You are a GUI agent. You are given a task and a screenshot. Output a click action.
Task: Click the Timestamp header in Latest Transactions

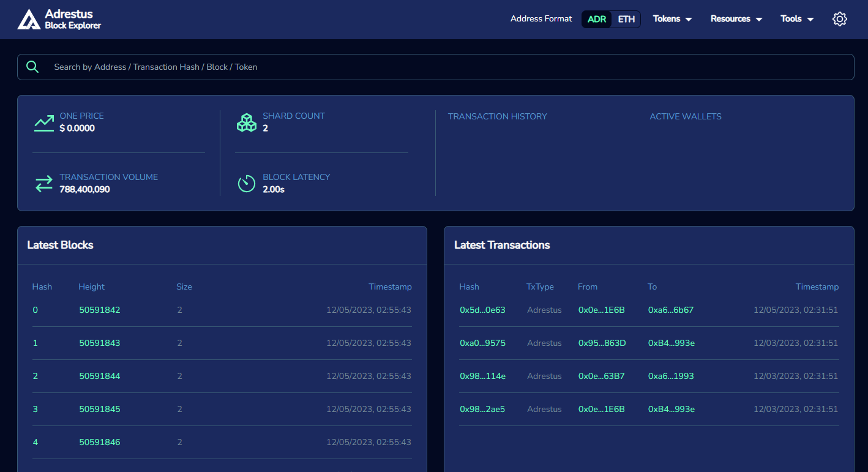click(x=817, y=287)
